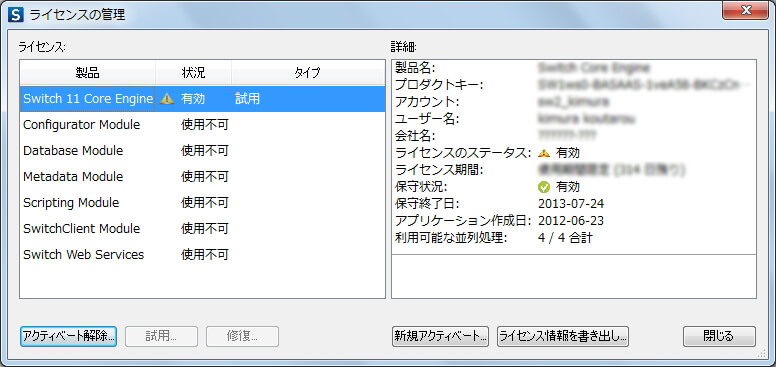The image size is (776, 367).
Task: Click the アカウント label
Action: tap(428, 102)
